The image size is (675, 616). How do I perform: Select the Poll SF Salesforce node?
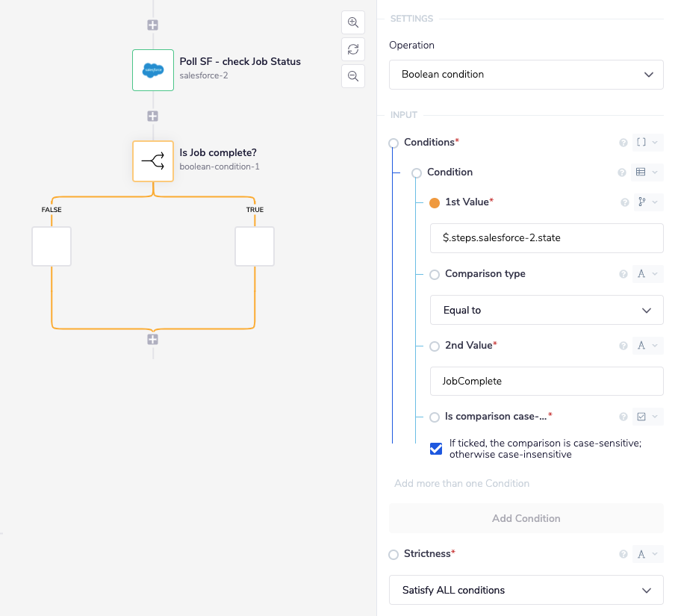(152, 69)
